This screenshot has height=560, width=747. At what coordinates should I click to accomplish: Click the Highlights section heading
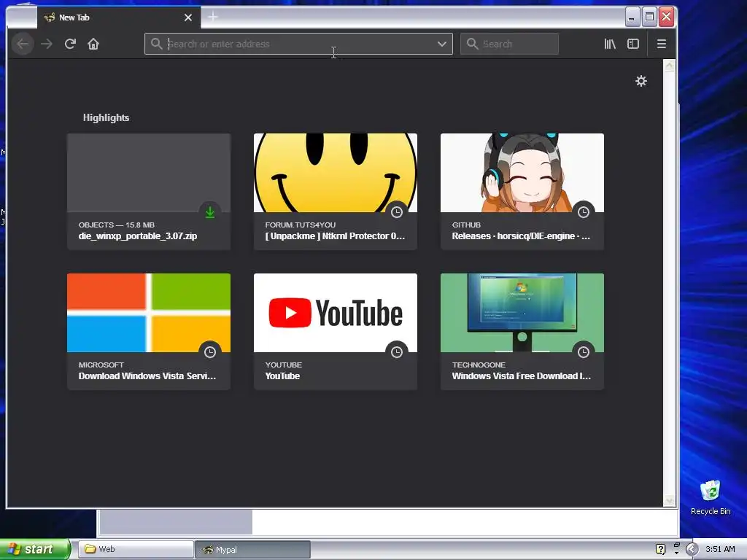(106, 117)
